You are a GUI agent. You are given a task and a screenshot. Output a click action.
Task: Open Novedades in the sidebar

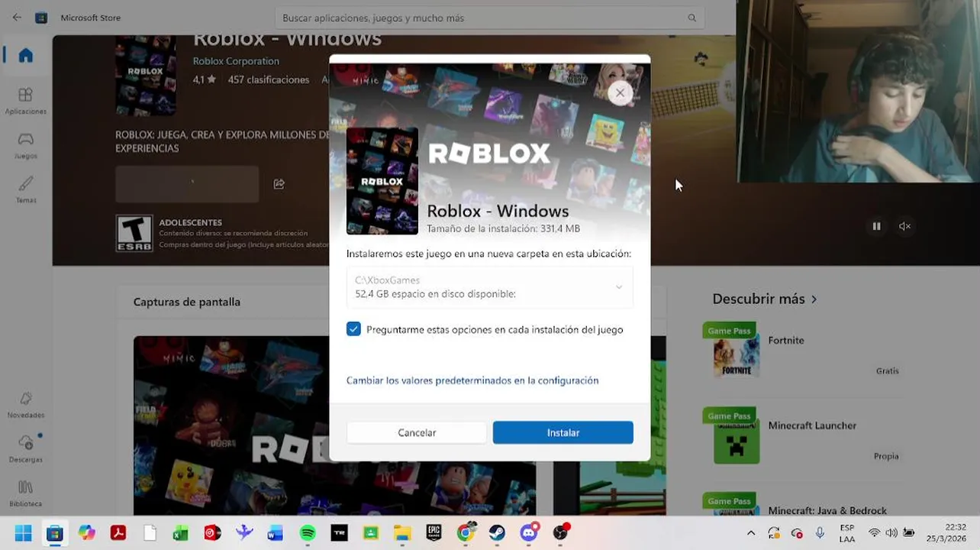25,405
